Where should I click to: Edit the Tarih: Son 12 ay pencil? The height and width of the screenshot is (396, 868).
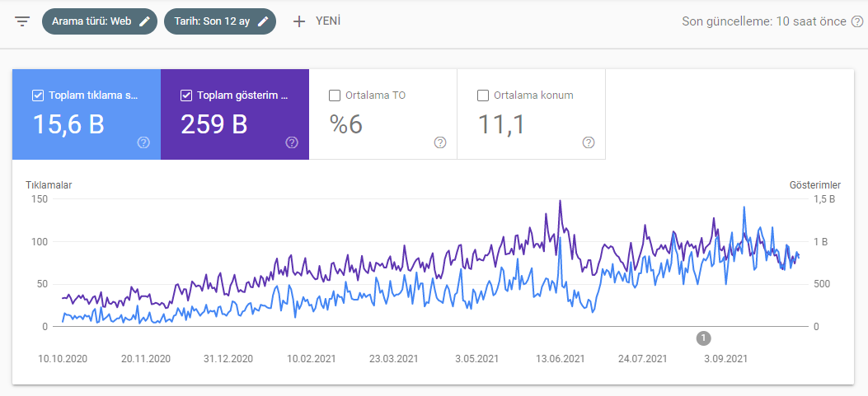(263, 21)
